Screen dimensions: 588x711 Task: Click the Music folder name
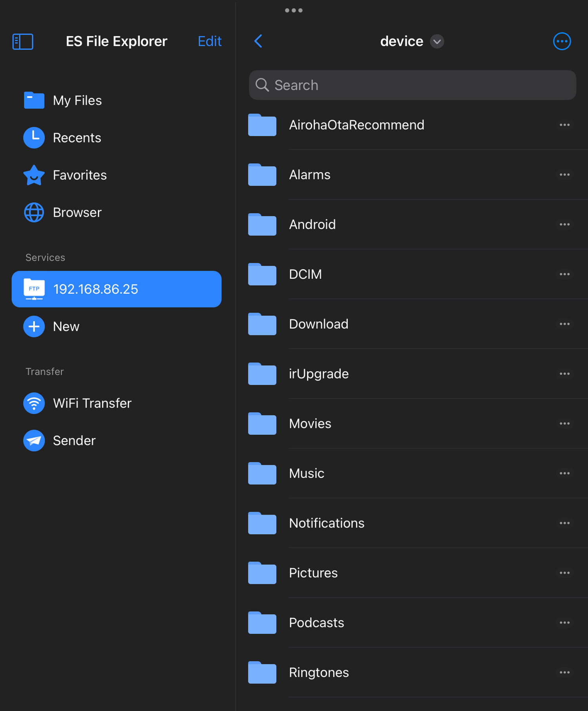tap(307, 473)
